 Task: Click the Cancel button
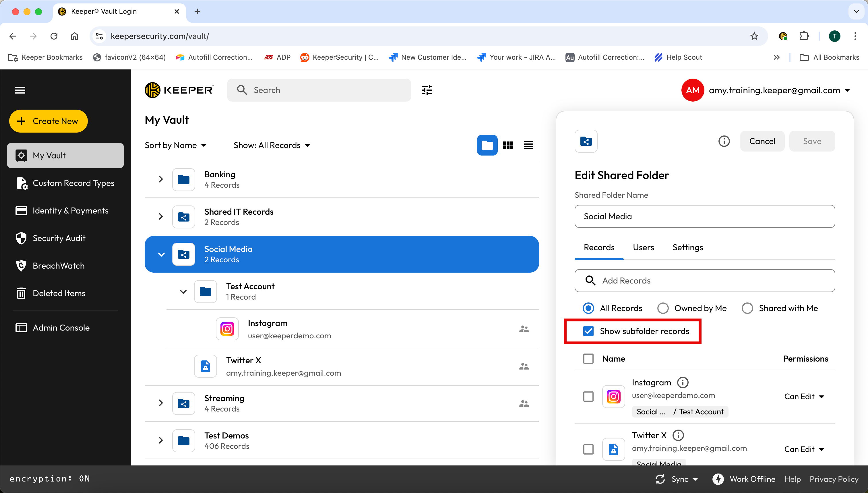762,141
